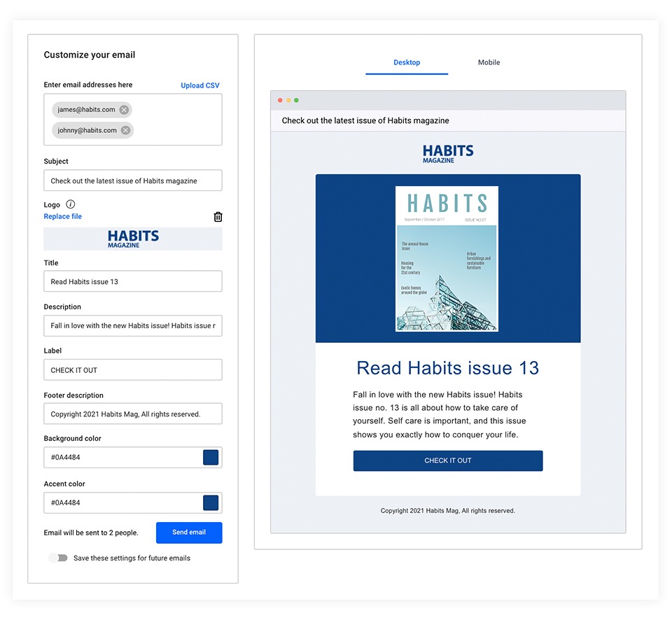The height and width of the screenshot is (620, 672).
Task: Switch to the Desktop preview tab
Action: 407,62
